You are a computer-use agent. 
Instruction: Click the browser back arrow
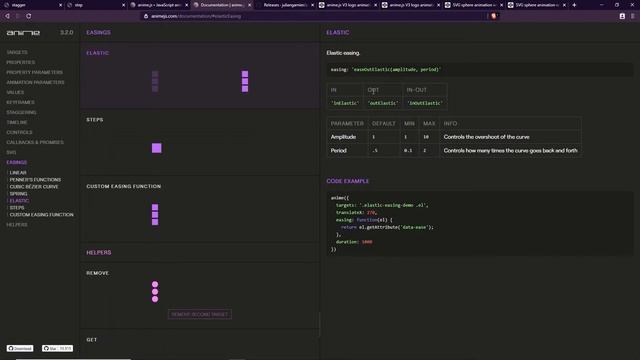coord(7,16)
